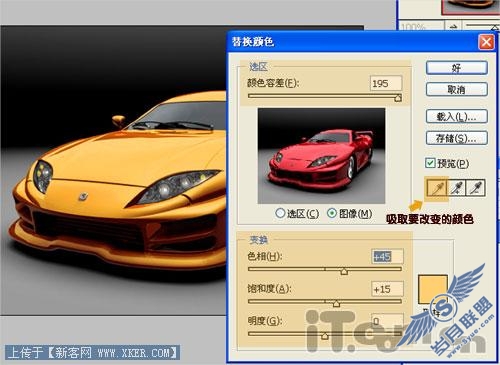Click the 明度 lightness slider handle
Image resolution: width=500 pixels, height=365 pixels.
tap(325, 336)
